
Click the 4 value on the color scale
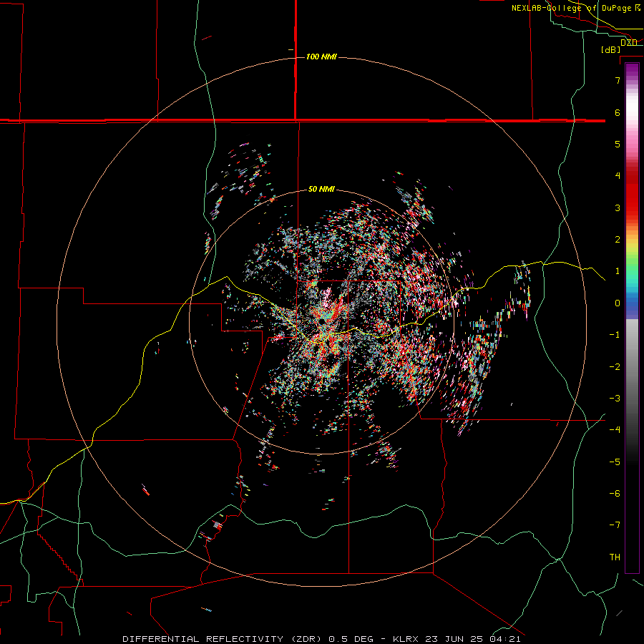618,176
